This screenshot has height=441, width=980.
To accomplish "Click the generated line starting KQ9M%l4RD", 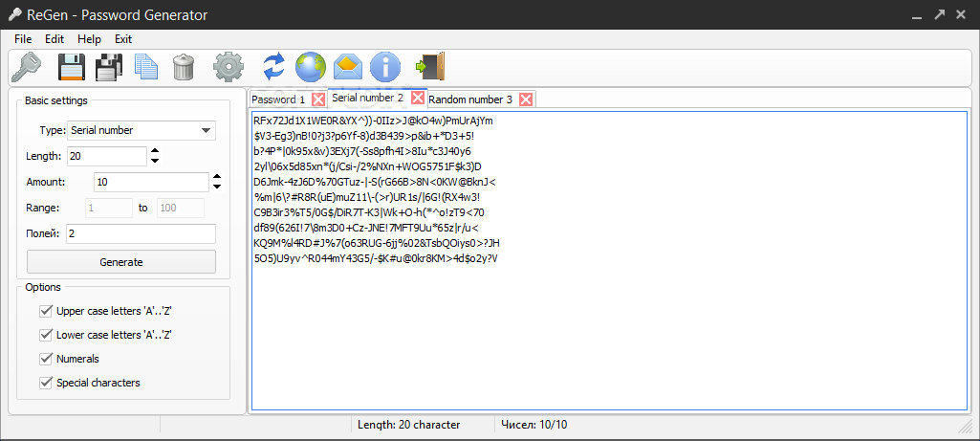I will click(377, 243).
